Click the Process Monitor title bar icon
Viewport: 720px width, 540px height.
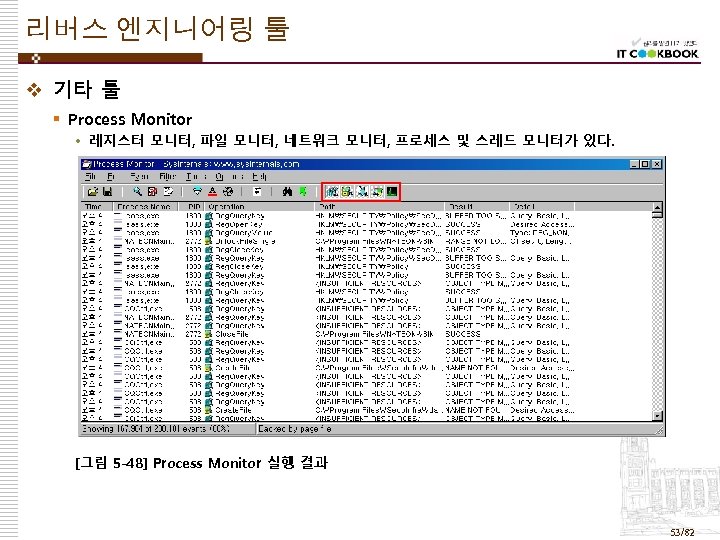[87, 164]
